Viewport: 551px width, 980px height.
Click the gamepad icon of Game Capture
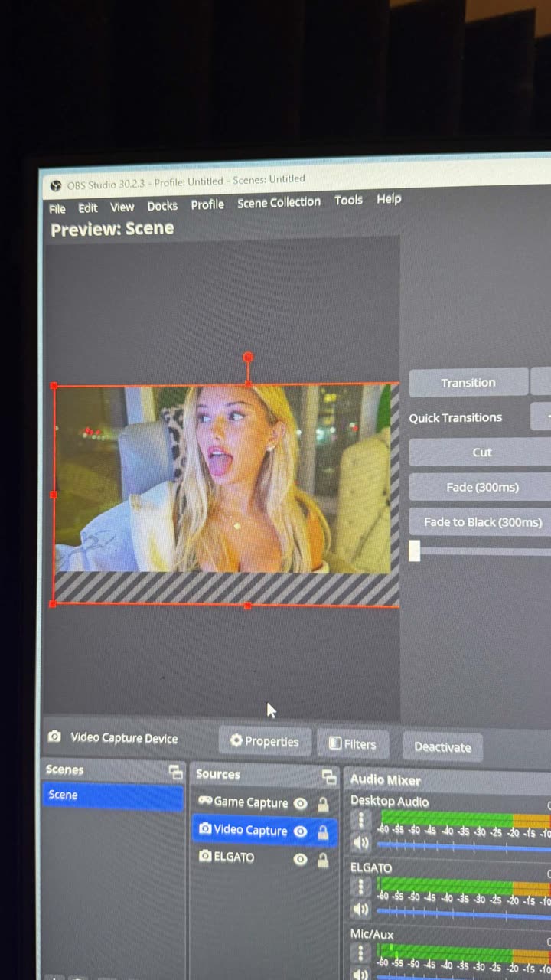pyautogui.click(x=204, y=801)
